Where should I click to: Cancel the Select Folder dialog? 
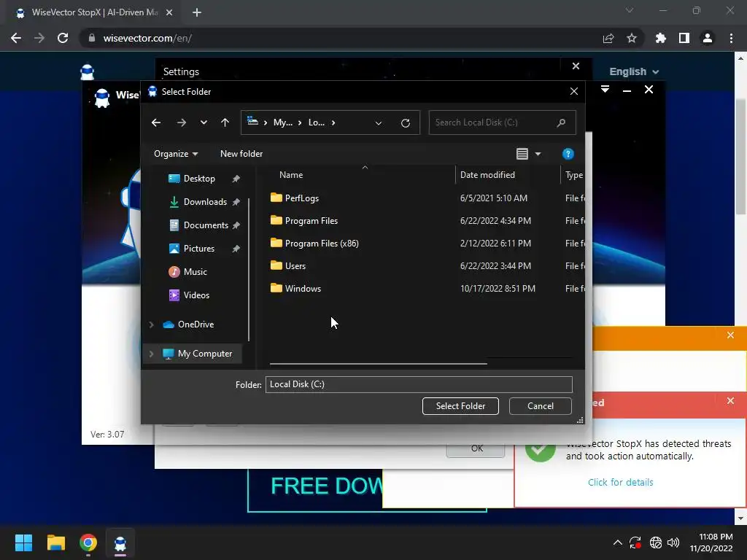541,406
